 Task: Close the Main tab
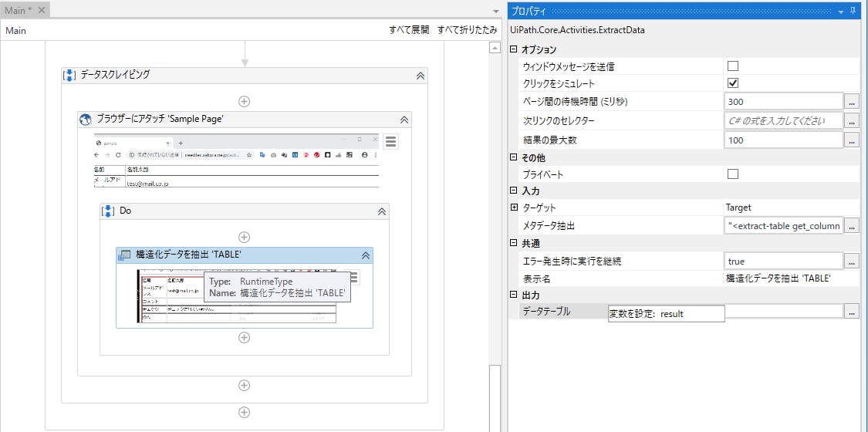(41, 10)
